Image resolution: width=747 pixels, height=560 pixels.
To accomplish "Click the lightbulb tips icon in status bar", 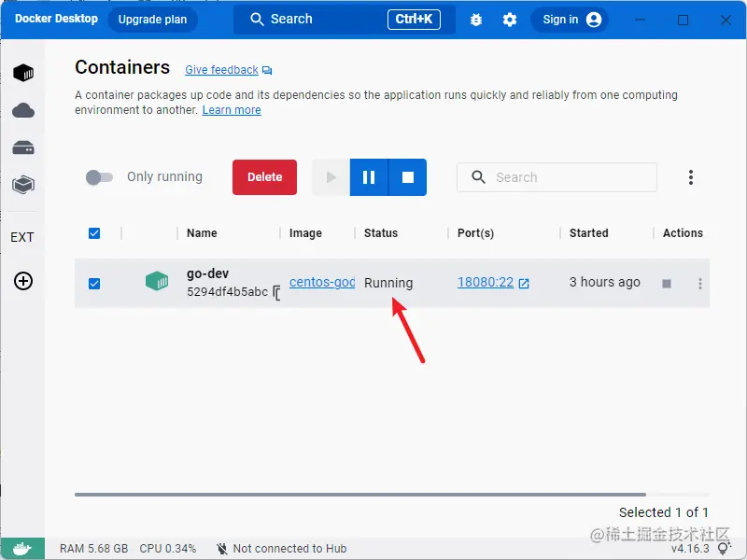I will (725, 548).
